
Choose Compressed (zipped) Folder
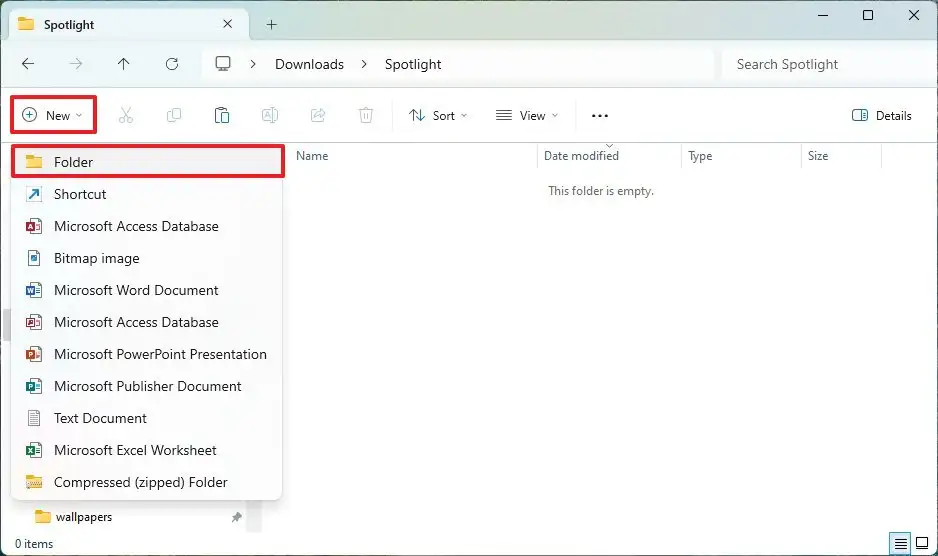coord(147,482)
